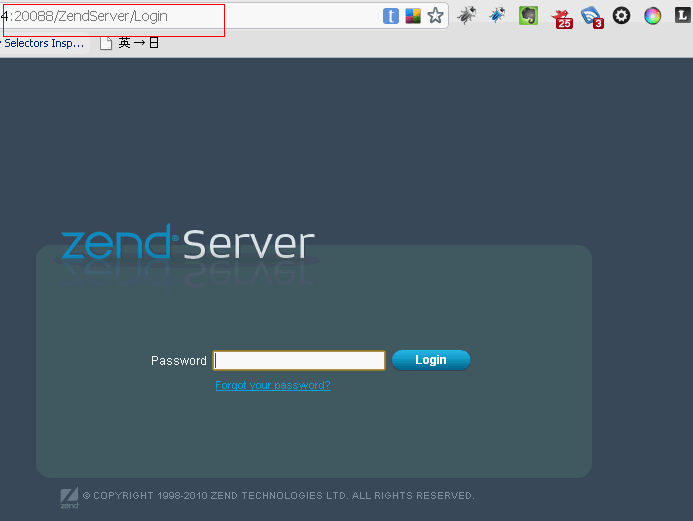Open the Selectors Insp... bookmark
This screenshot has width=693, height=521.
pos(43,43)
